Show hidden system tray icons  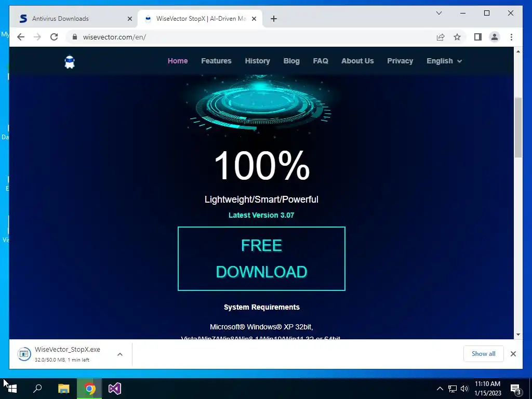pyautogui.click(x=440, y=389)
